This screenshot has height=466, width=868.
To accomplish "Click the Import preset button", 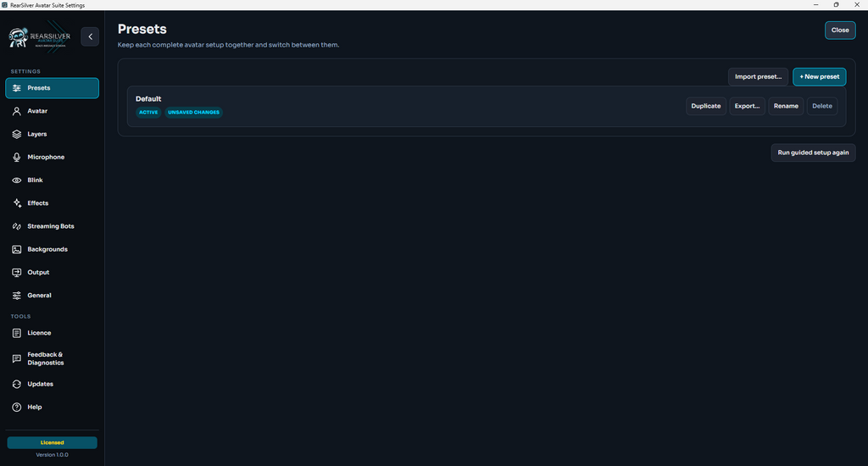I will click(x=758, y=77).
